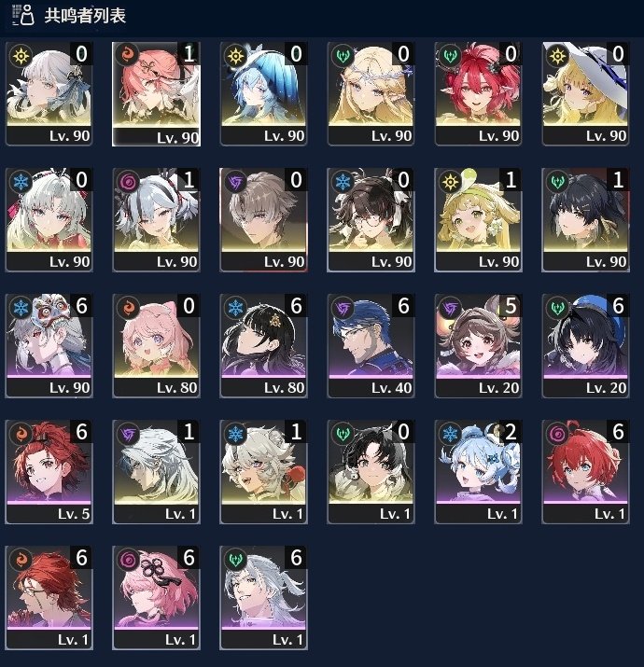The image size is (644, 667).
Task: Click the Spectro icon on silver-haired first card
Action: click(21, 56)
